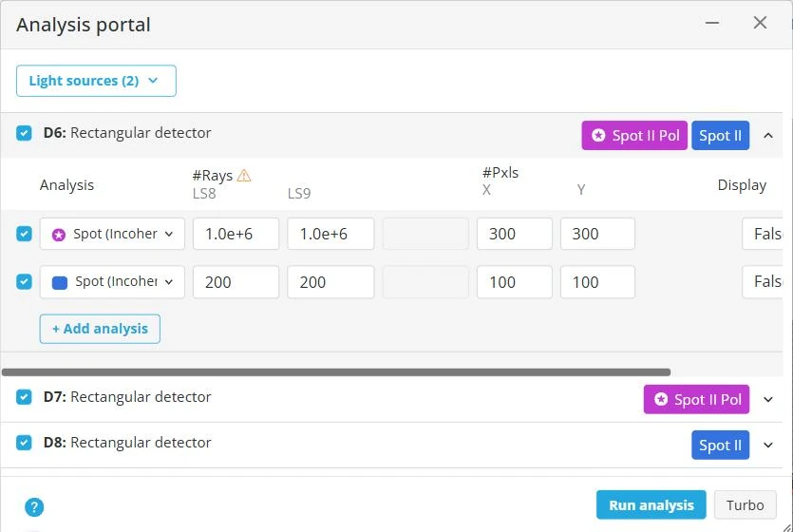Minimize the Analysis portal window
The width and height of the screenshot is (793, 532).
click(x=712, y=23)
